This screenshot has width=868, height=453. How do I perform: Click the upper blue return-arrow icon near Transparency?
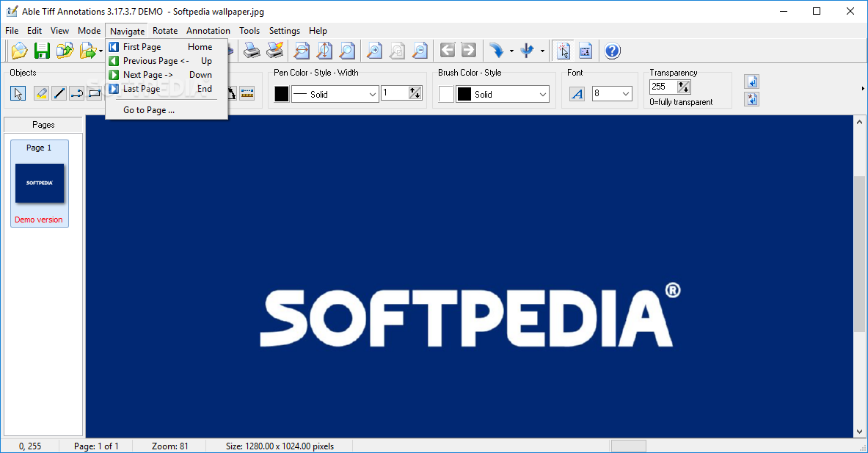click(x=752, y=82)
